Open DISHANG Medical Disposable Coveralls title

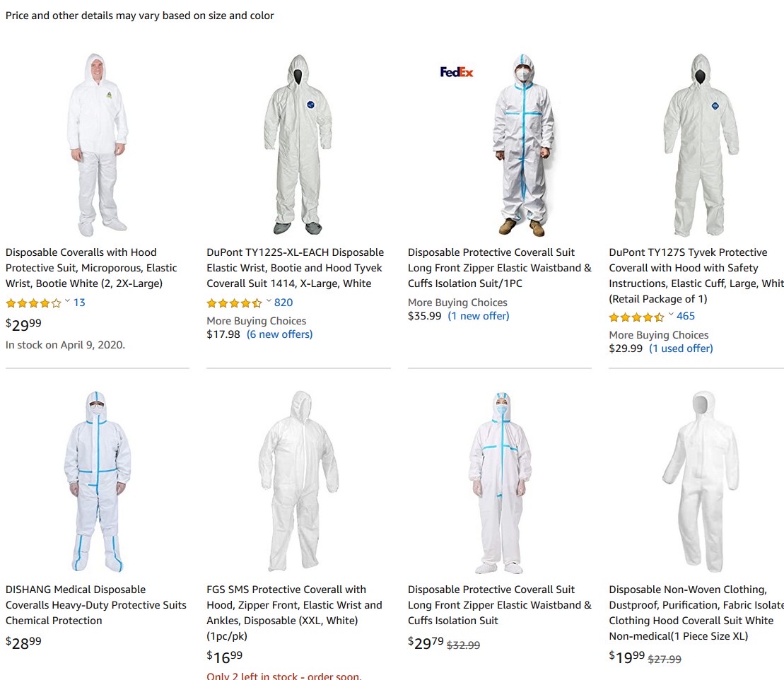pos(96,605)
